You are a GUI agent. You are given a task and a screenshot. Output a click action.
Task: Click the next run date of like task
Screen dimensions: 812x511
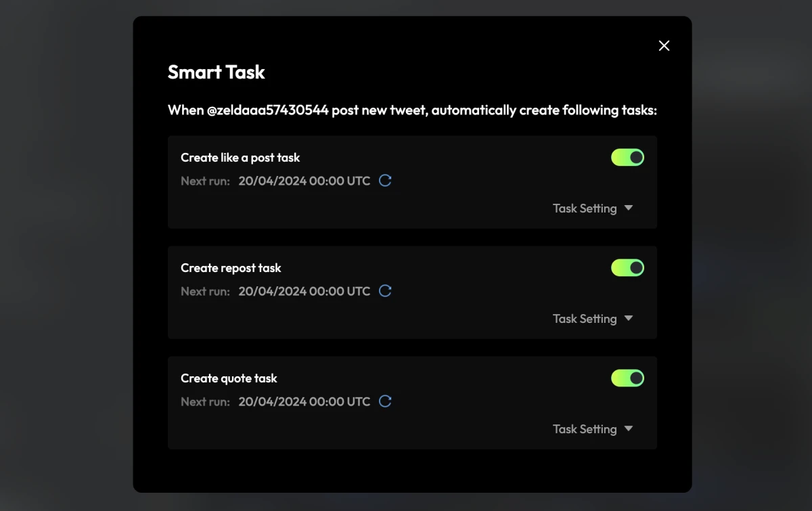click(x=304, y=181)
